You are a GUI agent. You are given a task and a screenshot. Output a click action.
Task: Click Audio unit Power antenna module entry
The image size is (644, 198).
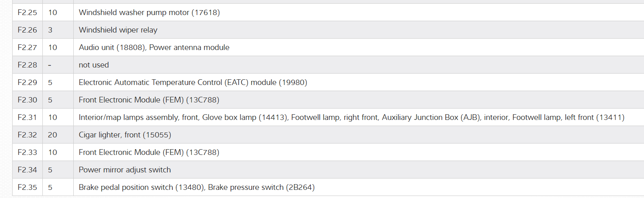pos(154,48)
